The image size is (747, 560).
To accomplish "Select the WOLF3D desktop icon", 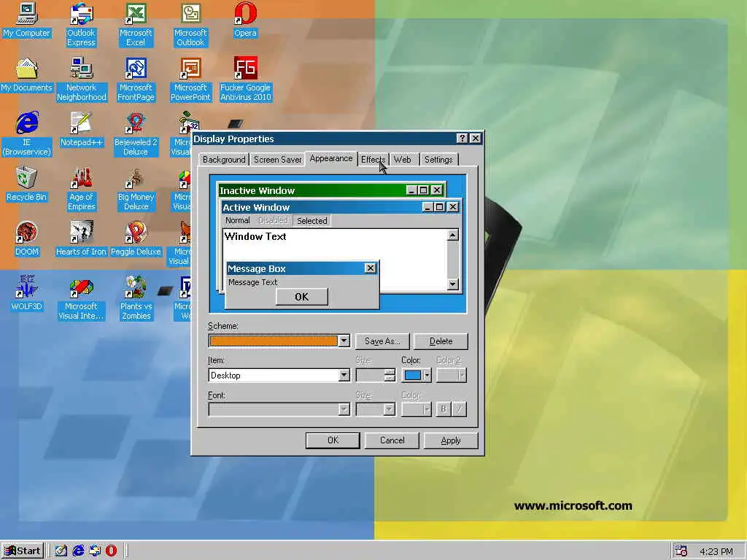I will pyautogui.click(x=27, y=293).
